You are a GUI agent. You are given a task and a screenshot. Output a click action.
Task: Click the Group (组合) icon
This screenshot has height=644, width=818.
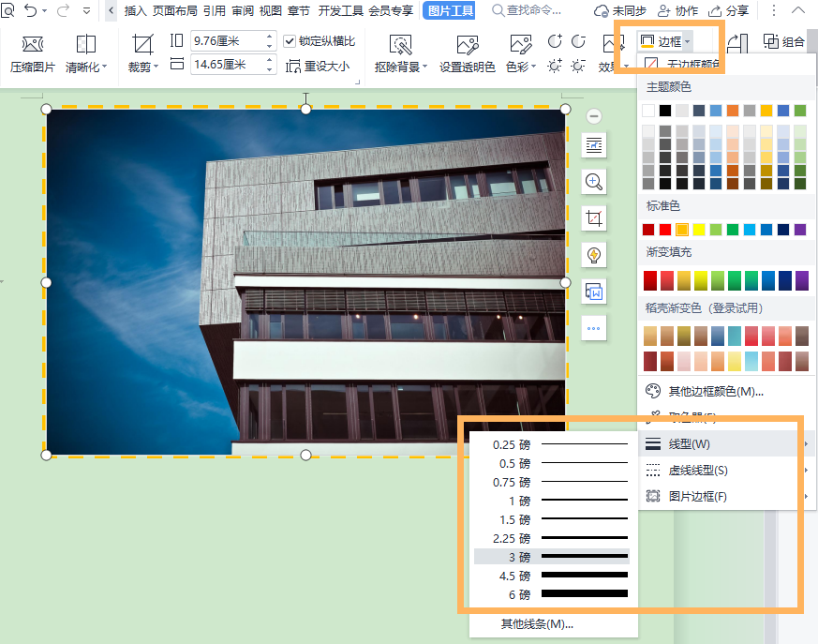pos(771,41)
